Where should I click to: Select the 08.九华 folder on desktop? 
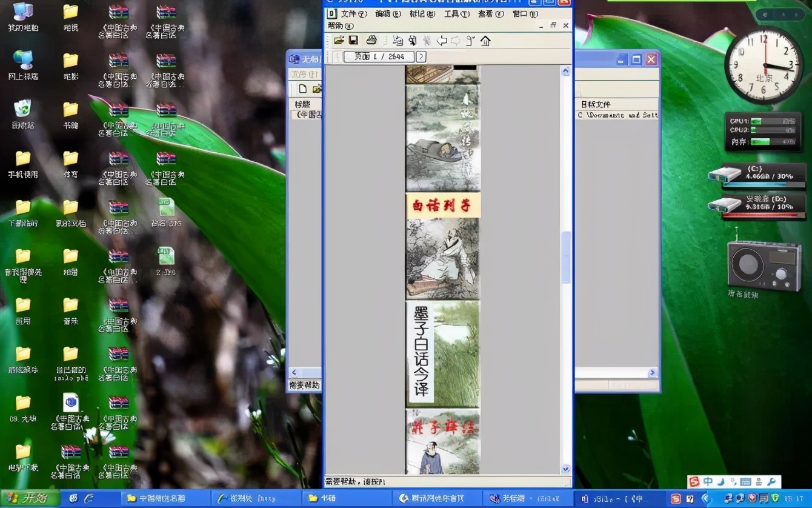click(x=23, y=409)
